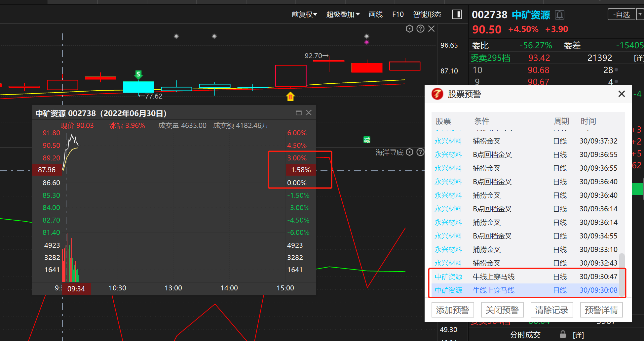Click the cyan filled candlestick under S marker
The height and width of the screenshot is (341, 644).
(138, 87)
